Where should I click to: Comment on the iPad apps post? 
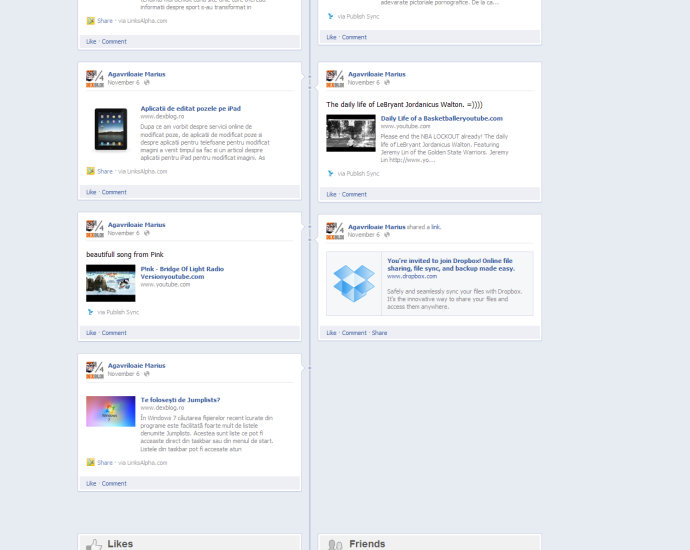point(114,192)
